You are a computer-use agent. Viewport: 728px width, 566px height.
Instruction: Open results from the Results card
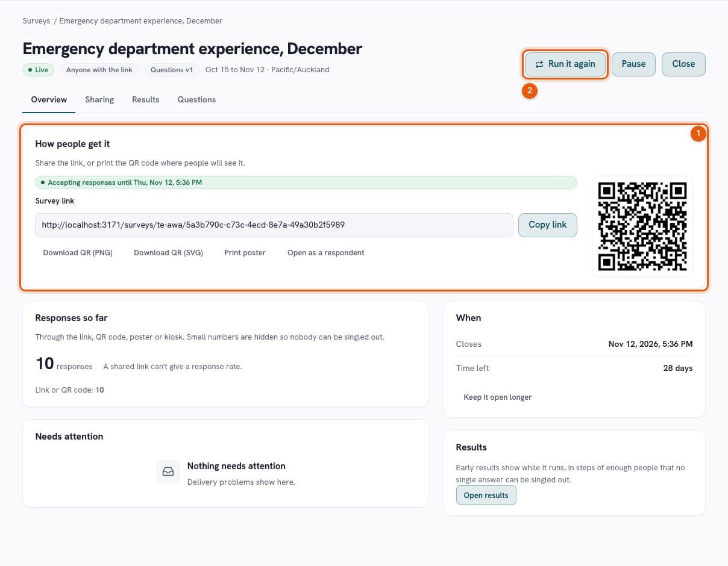tap(486, 496)
